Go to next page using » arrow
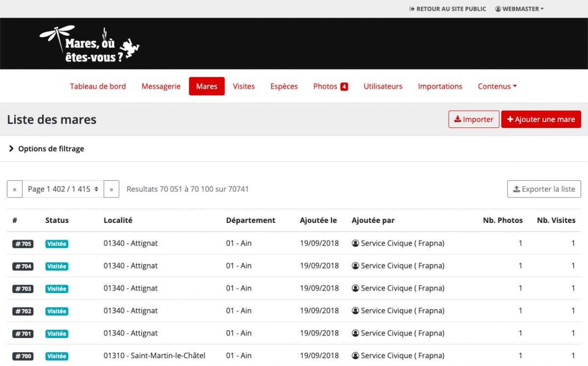The width and height of the screenshot is (588, 366). tap(111, 189)
